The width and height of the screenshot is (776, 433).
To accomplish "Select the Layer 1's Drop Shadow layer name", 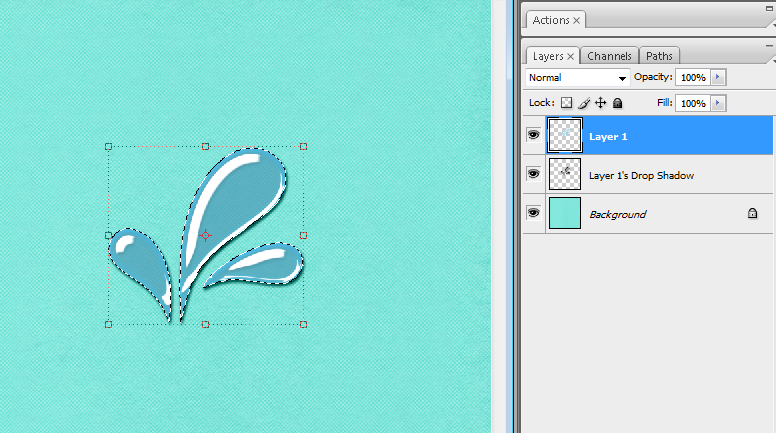I will pos(641,176).
